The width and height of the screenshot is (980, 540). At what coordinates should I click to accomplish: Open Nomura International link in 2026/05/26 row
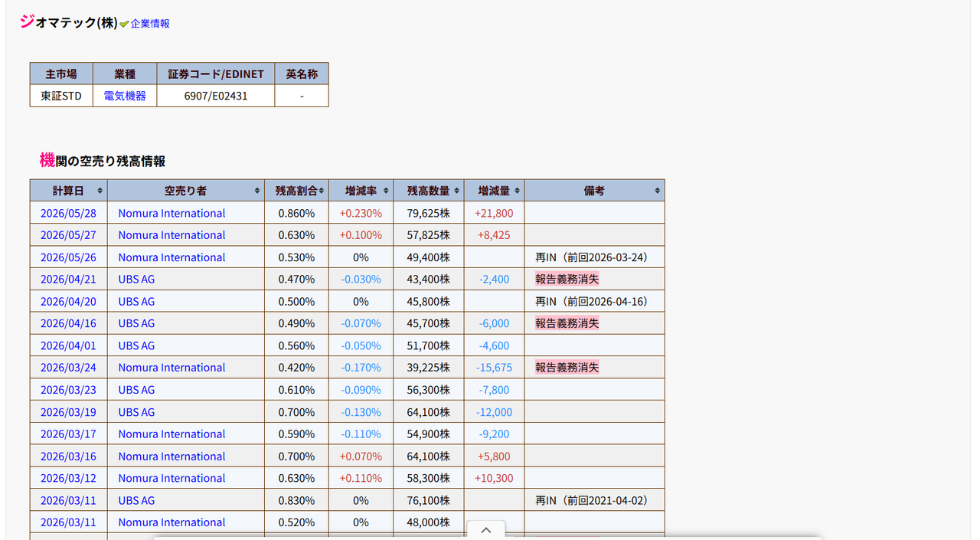tap(171, 257)
